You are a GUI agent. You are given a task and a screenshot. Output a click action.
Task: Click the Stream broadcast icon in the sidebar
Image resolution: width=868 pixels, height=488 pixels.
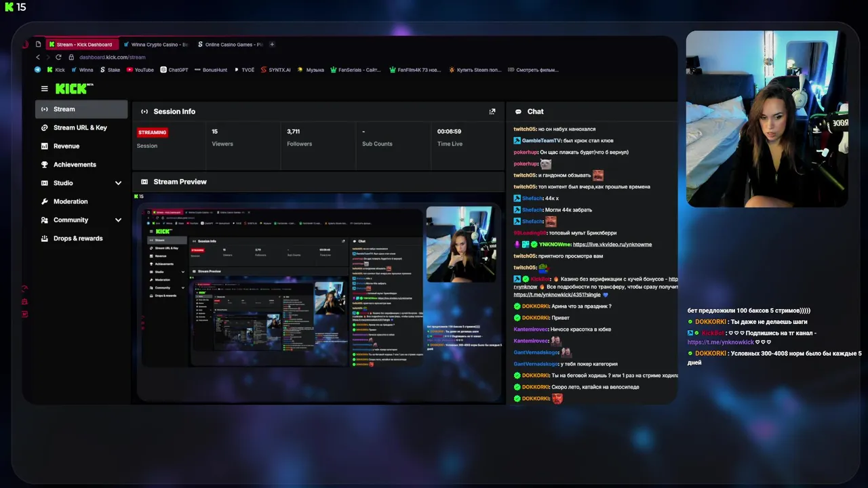45,109
